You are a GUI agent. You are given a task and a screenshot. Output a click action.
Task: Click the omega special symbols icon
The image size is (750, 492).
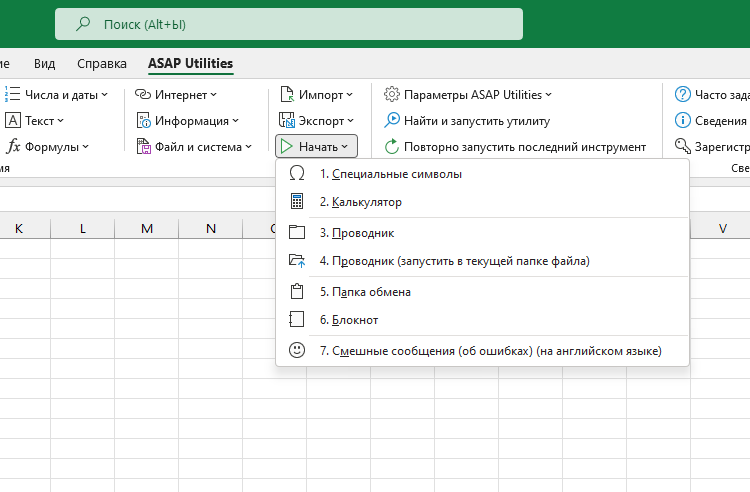297,173
